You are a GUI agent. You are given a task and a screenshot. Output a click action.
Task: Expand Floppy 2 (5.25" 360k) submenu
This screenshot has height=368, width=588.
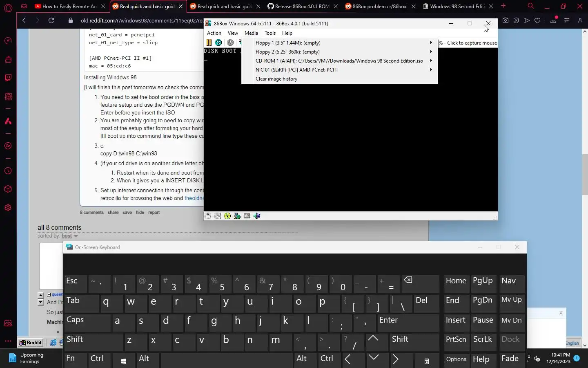[x=340, y=52]
